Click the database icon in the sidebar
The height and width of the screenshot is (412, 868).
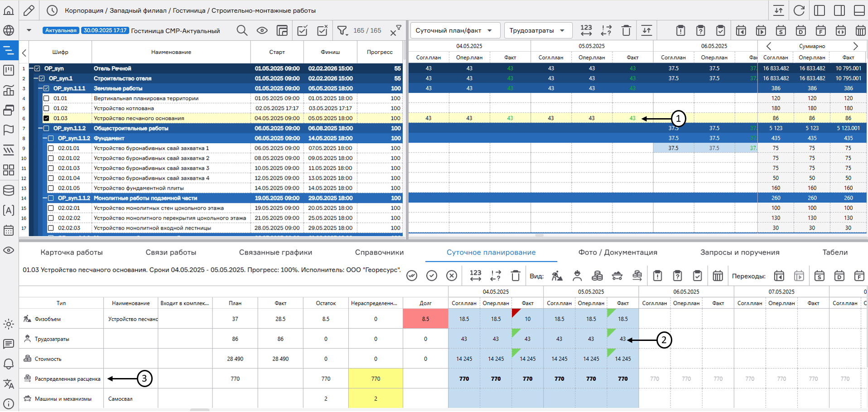point(9,190)
